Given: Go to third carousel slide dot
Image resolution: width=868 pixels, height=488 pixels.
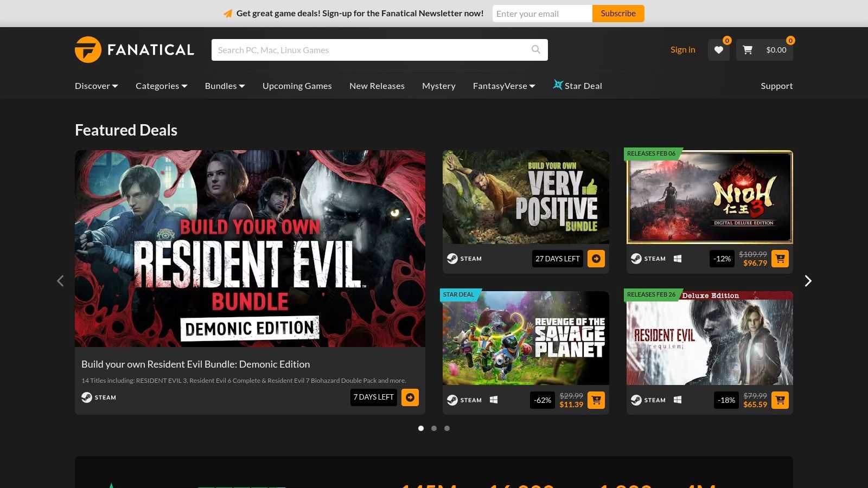Looking at the screenshot, I should tap(447, 428).
